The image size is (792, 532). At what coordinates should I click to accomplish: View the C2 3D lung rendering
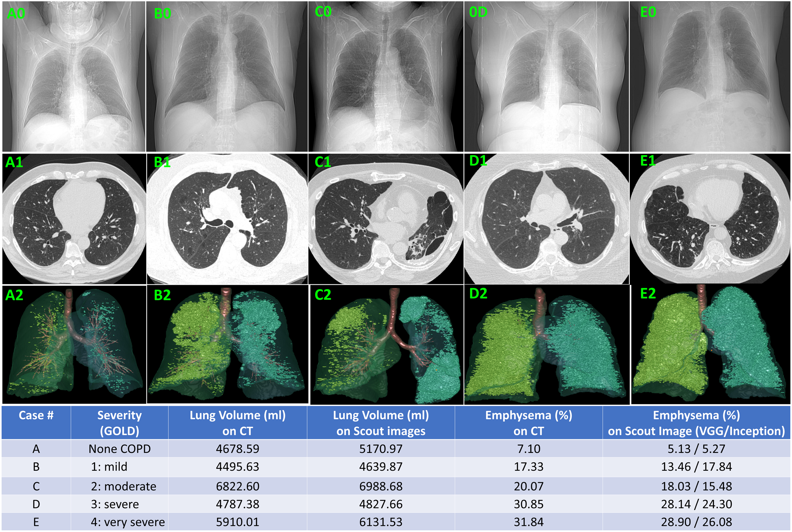click(x=387, y=345)
